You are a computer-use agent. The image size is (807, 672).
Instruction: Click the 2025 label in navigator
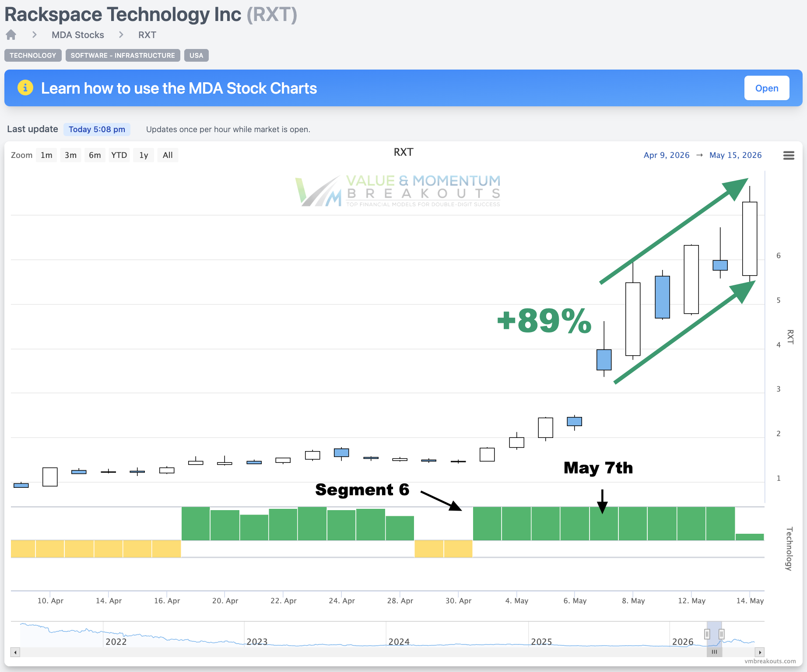pos(541,642)
